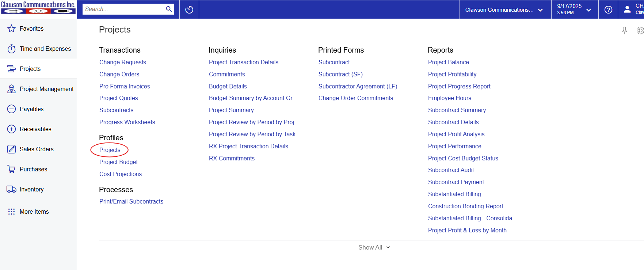Open the Projects link under Profiles
The image size is (644, 270).
[x=110, y=150]
